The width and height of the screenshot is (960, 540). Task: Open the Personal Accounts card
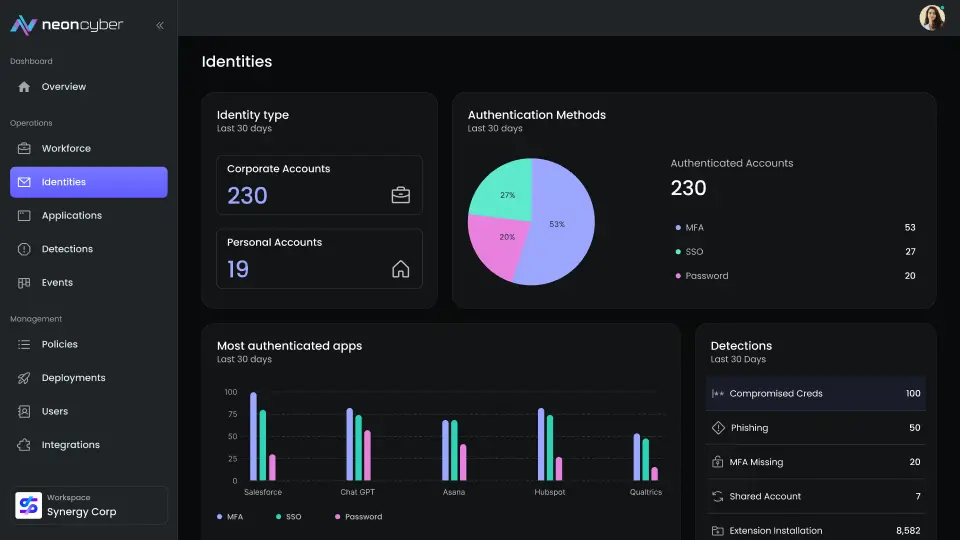(x=319, y=259)
